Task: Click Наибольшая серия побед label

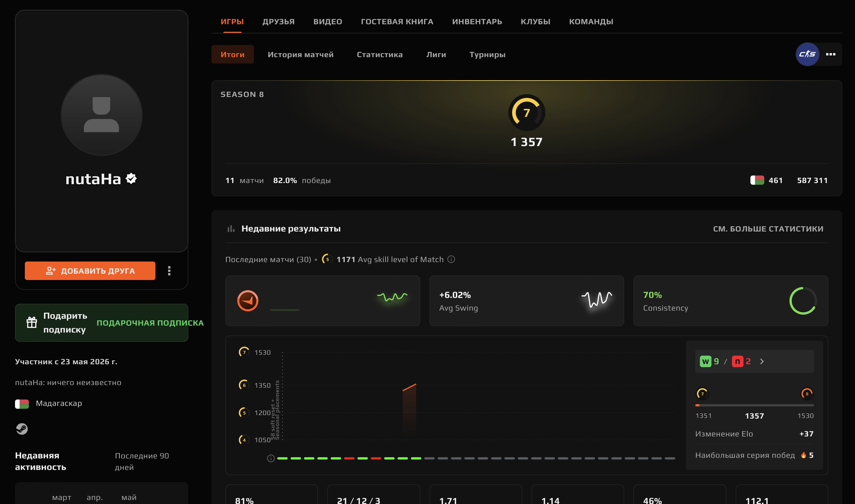Action: point(745,455)
